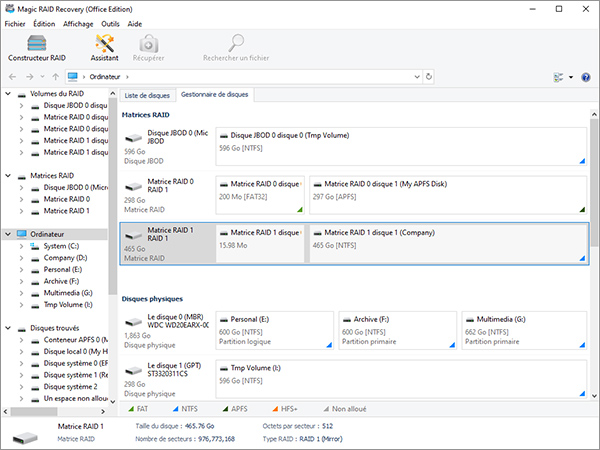
Task: Switch to Liste de disques tab
Action: point(147,95)
